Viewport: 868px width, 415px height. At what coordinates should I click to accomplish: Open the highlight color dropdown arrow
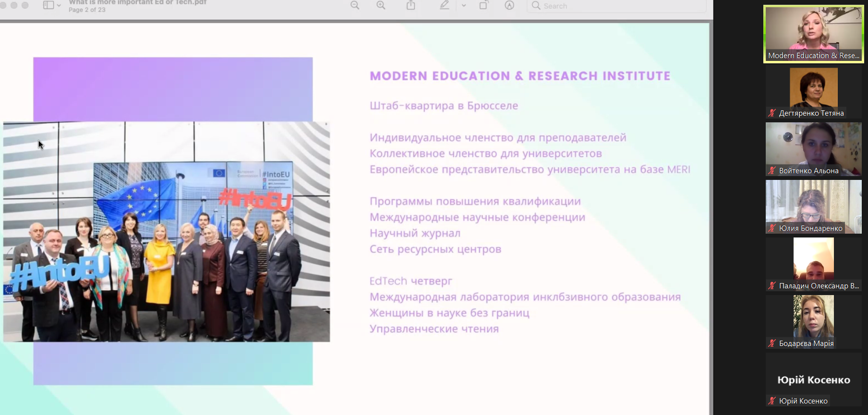tap(464, 6)
